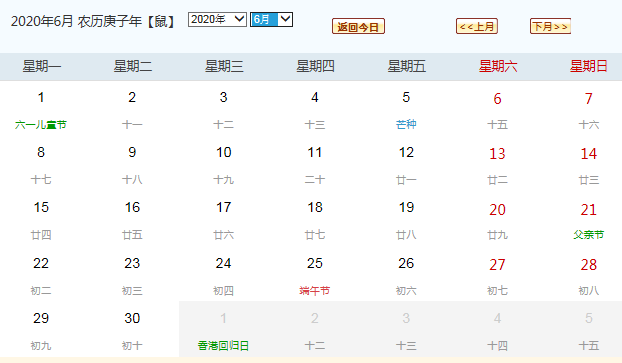Select date 15 with lunar 廿四
Image resolution: width=622 pixels, height=363 pixels.
tap(41, 220)
